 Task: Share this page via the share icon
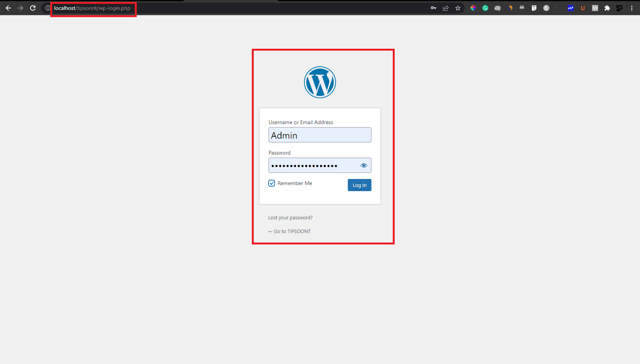tap(446, 8)
